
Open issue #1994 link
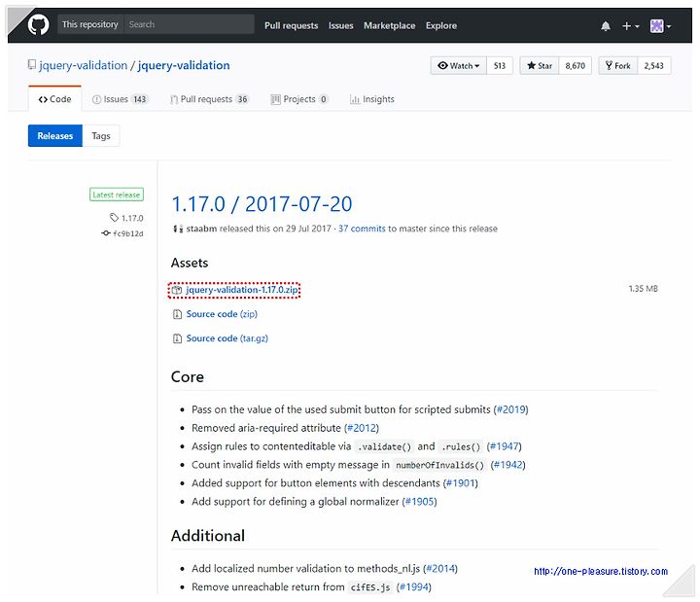(414, 586)
